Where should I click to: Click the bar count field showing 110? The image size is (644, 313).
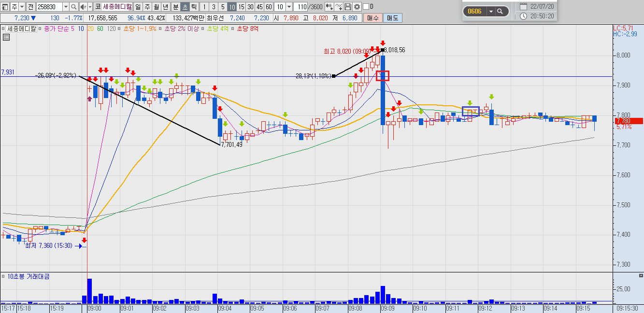[x=301, y=7]
